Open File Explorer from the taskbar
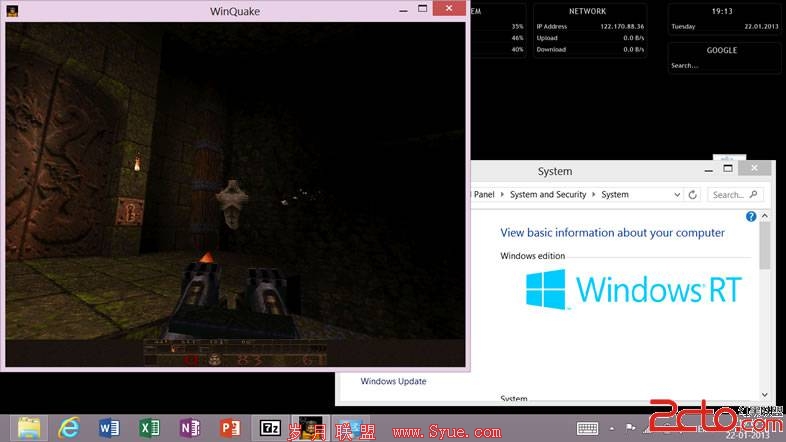786x442 pixels. coord(29,428)
